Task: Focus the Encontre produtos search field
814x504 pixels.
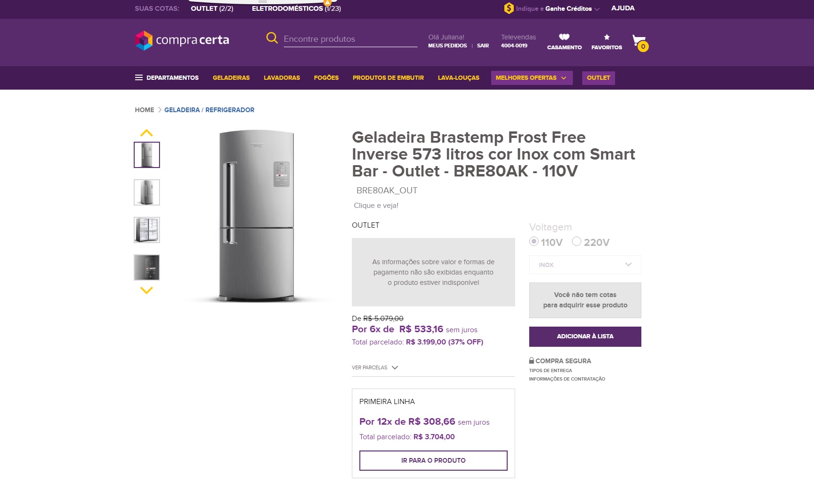Action: 350,39
